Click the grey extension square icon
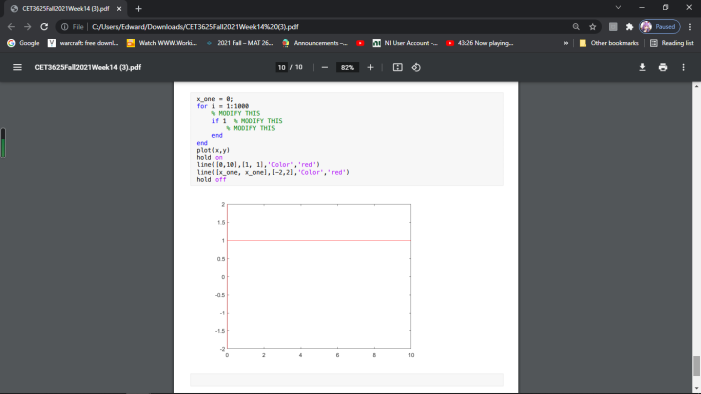This screenshot has height=394, width=701. click(x=613, y=27)
